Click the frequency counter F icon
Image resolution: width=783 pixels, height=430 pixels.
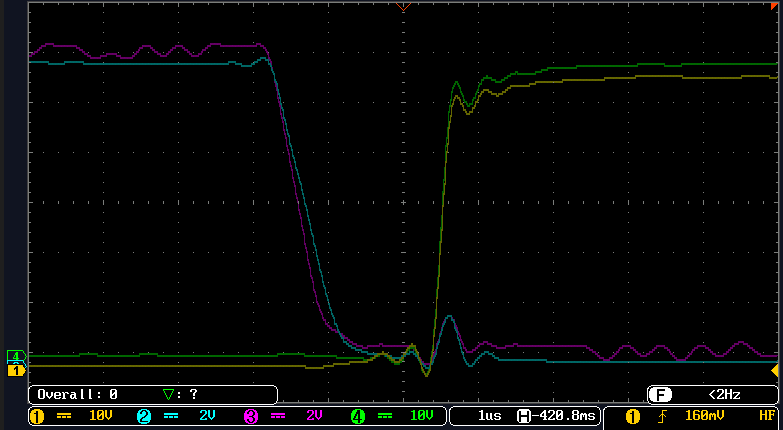click(x=660, y=395)
